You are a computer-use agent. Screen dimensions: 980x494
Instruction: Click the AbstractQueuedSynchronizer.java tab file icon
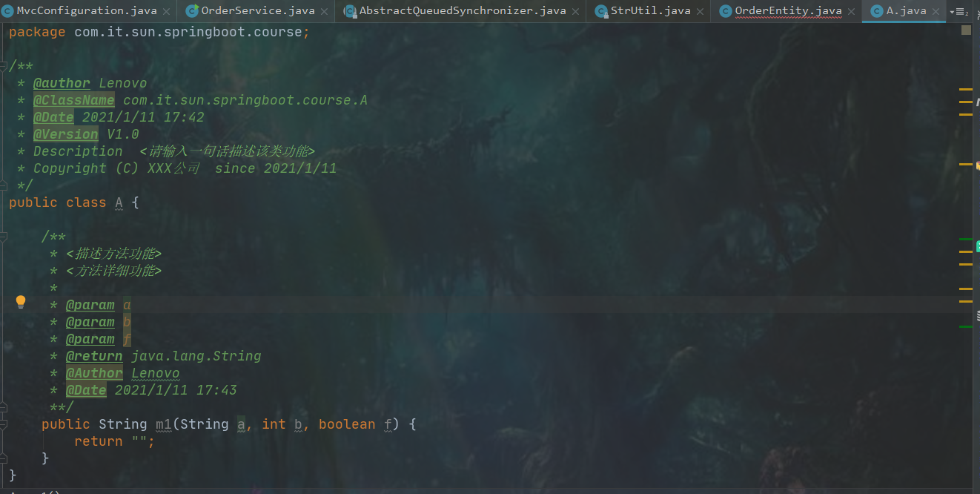[349, 11]
